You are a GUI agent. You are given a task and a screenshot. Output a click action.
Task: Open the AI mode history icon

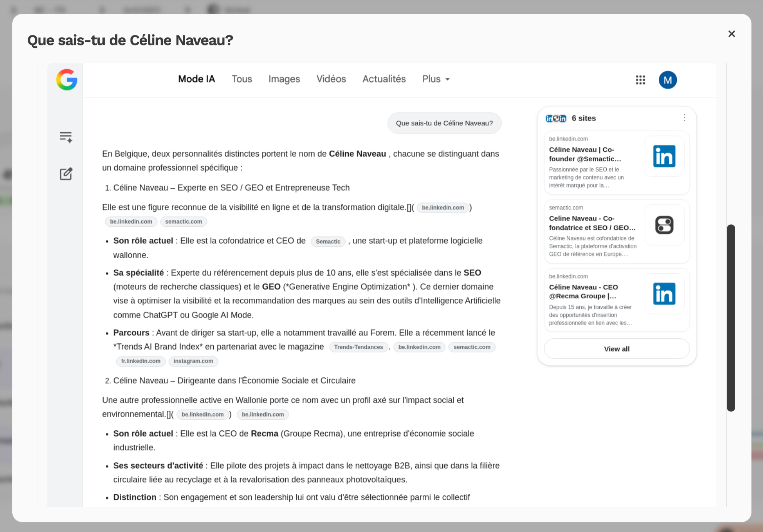66,137
